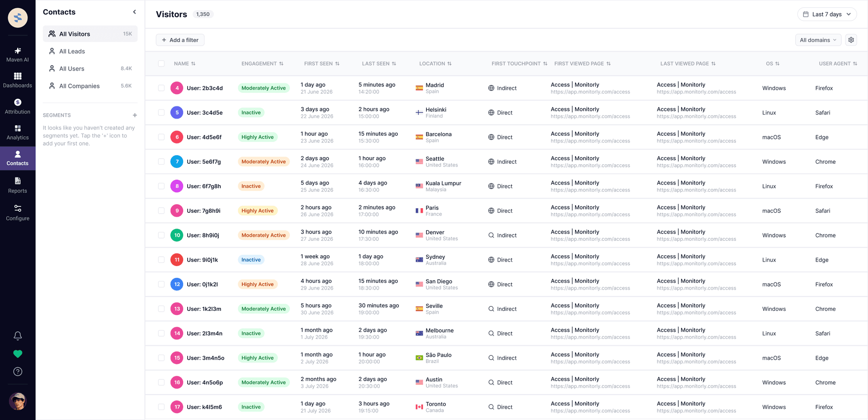This screenshot has height=420, width=868.
Task: Click the notifications bell icon
Action: (18, 336)
